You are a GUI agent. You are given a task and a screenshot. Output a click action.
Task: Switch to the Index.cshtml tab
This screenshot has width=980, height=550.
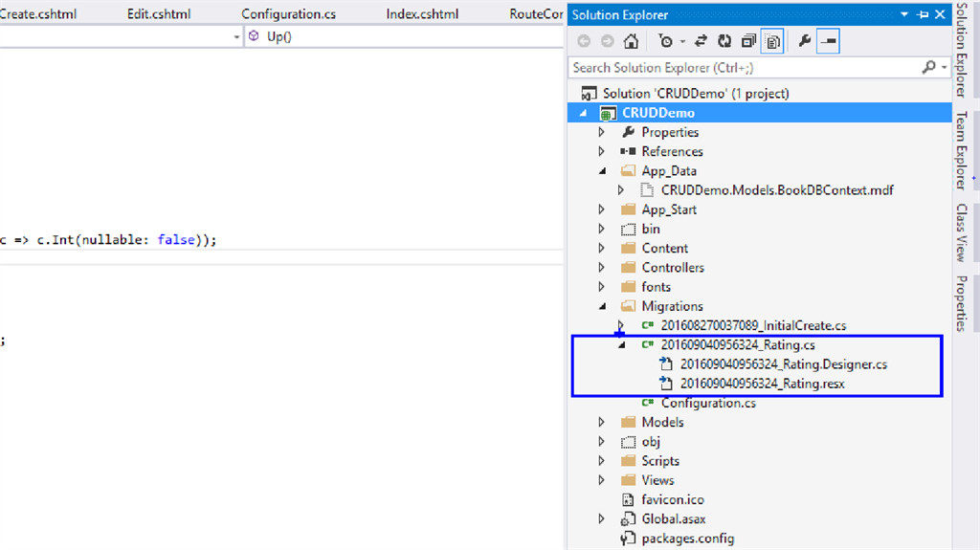[x=422, y=13]
